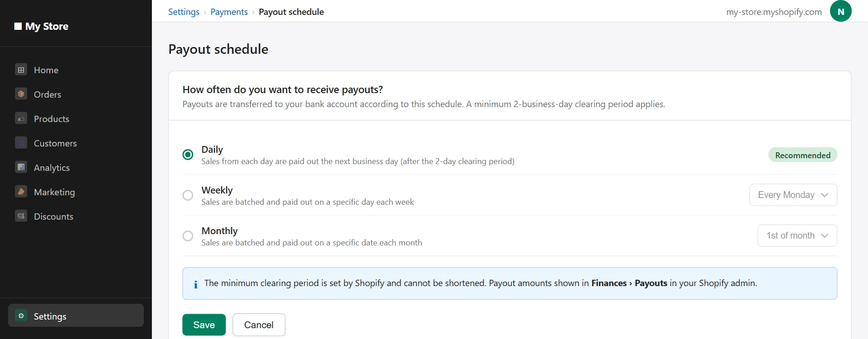This screenshot has width=868, height=339.
Task: Click the My Store name
Action: coord(47,26)
